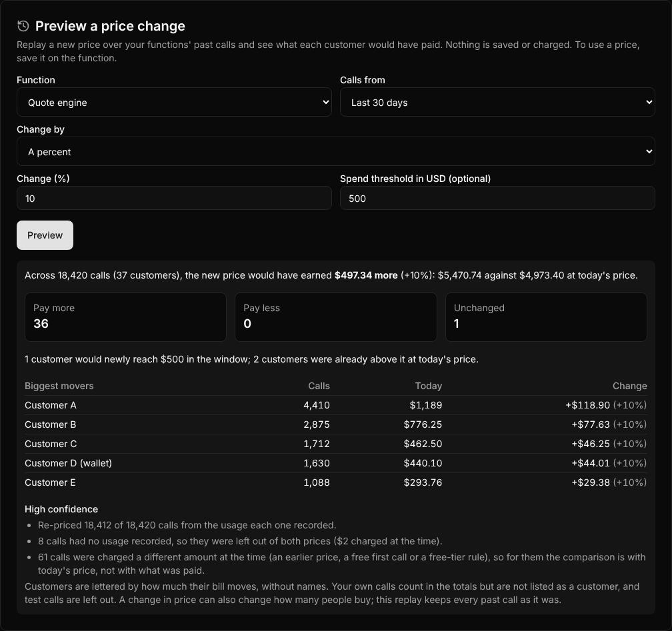Click the +$118.90 change value
The image size is (672, 631).
[x=587, y=405]
